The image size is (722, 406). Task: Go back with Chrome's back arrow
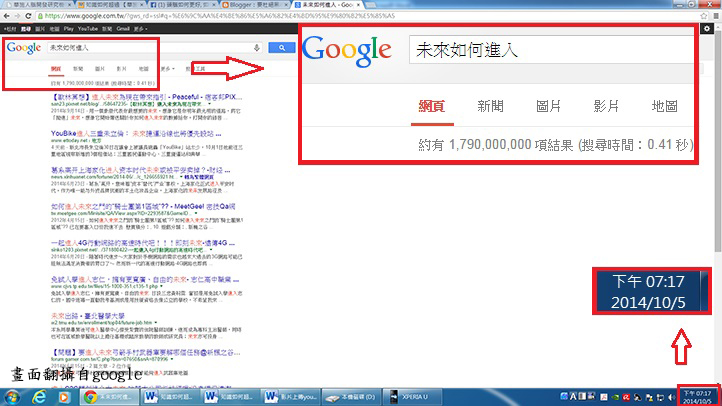click(x=6, y=16)
